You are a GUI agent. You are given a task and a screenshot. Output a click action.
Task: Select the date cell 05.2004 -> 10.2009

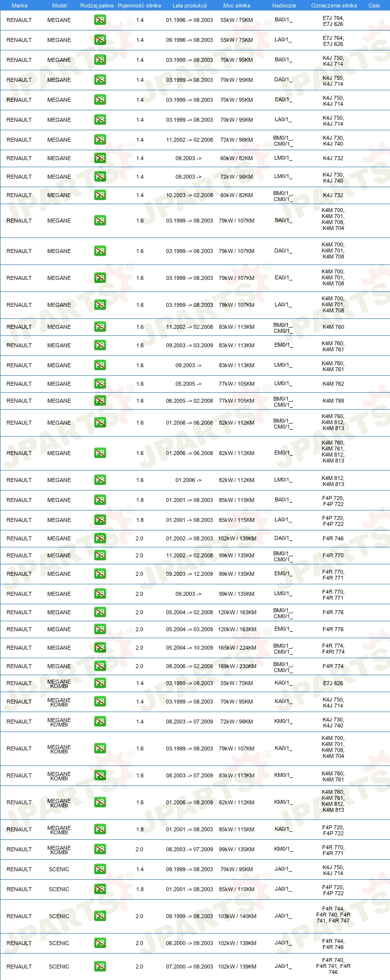click(x=190, y=648)
